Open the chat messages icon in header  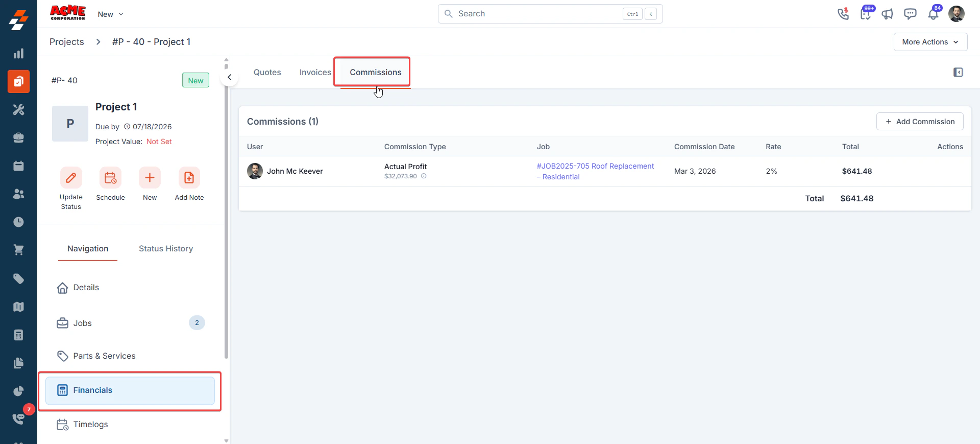910,14
